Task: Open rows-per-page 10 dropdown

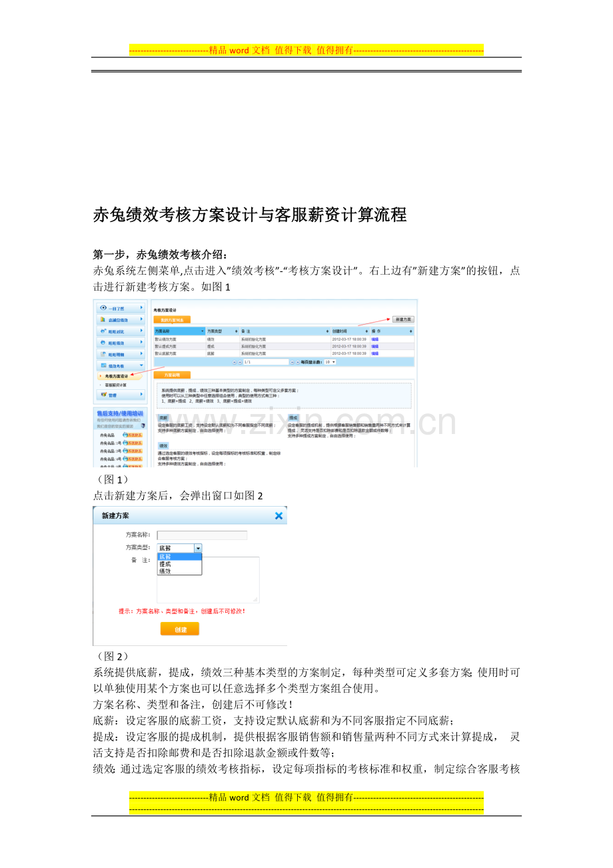Action: pyautogui.click(x=330, y=362)
